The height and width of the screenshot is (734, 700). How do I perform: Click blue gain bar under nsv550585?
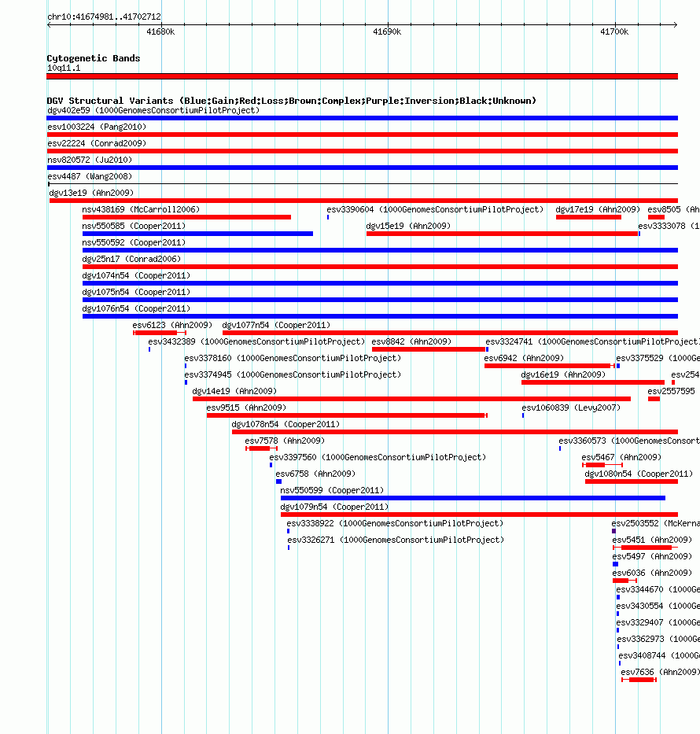197,234
